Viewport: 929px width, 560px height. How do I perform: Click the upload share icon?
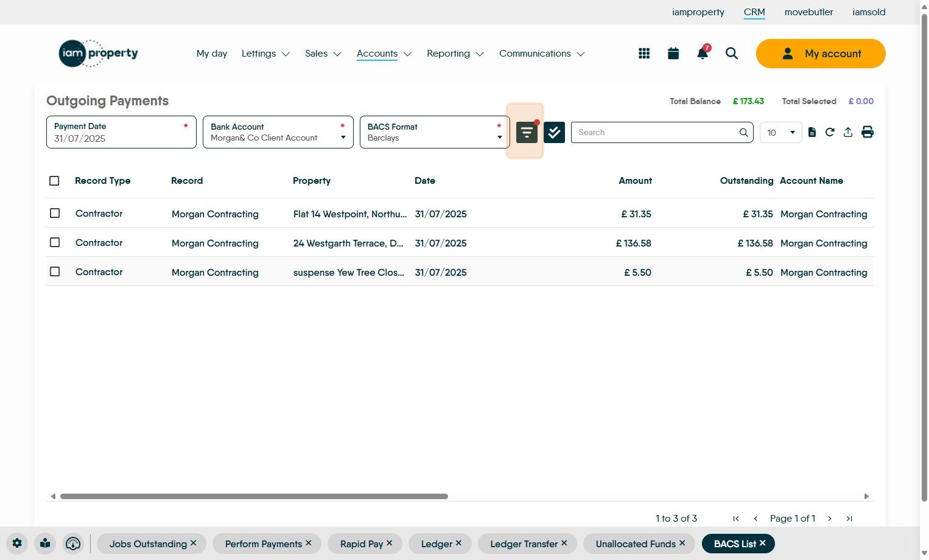(x=848, y=132)
